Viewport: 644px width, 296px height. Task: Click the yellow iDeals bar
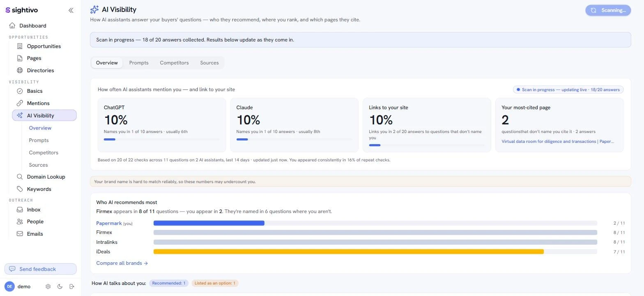[x=349, y=252]
